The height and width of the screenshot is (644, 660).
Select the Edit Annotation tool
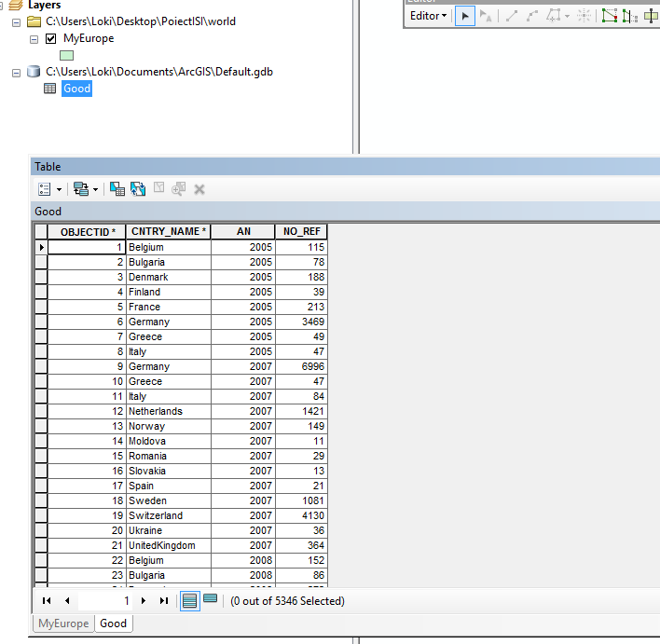coord(486,16)
